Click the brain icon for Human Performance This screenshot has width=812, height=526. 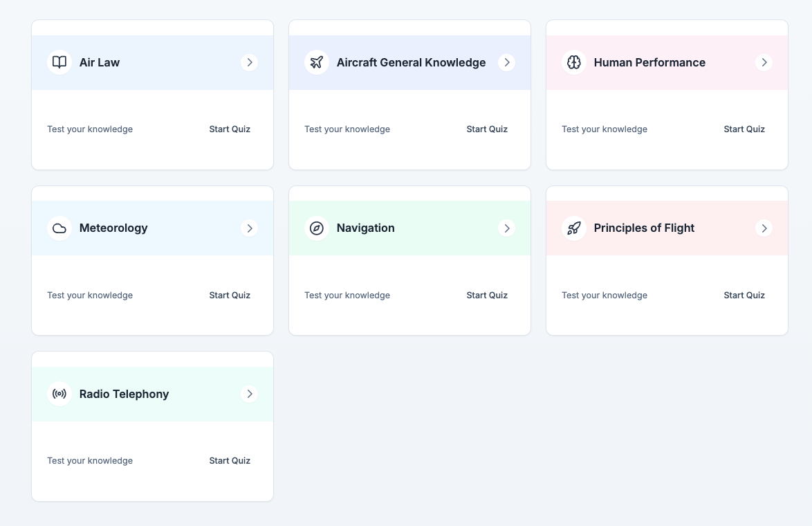point(574,62)
